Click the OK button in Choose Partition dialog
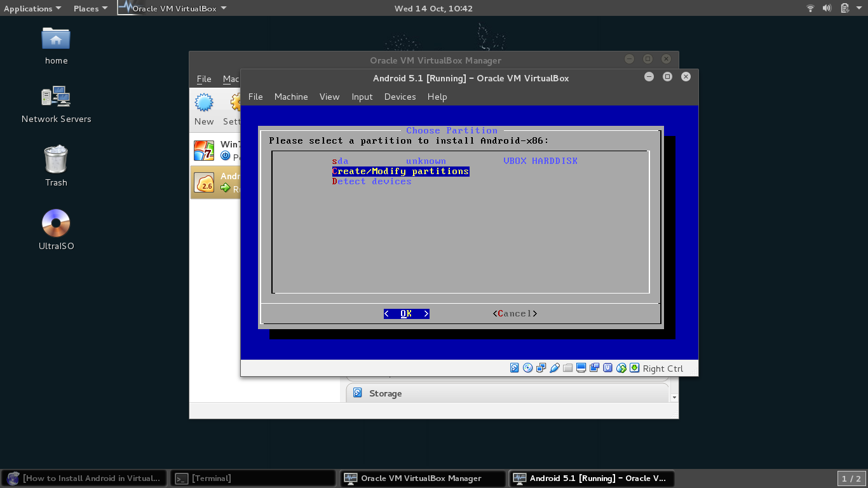The width and height of the screenshot is (868, 488). click(406, 313)
